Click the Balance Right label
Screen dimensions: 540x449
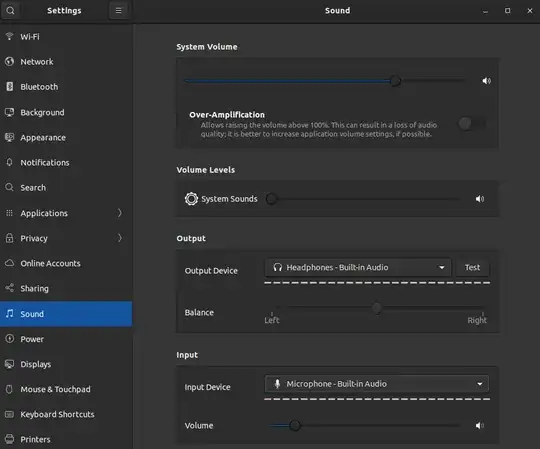(x=477, y=320)
